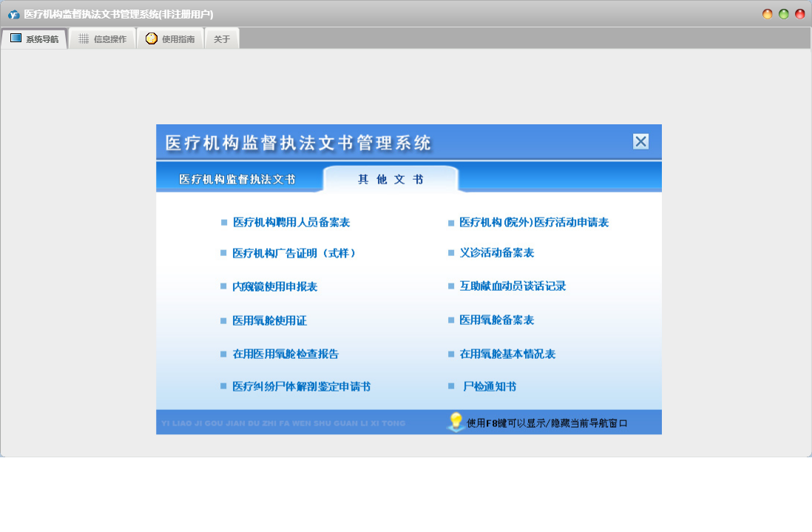This screenshot has height=532, width=812.
Task: Open 医疗纠纷尸体解剖鉴定申请书
Action: (x=302, y=386)
